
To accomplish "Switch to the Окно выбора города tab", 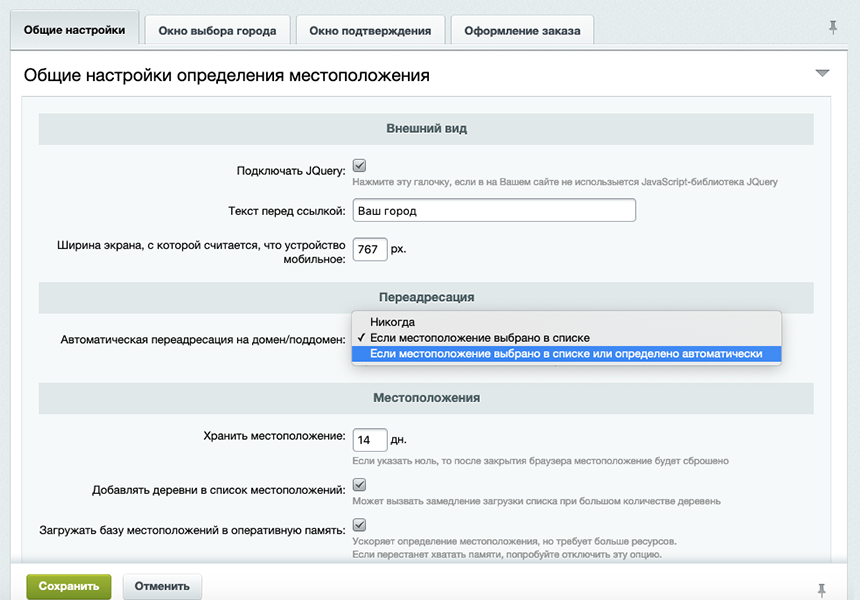I will (217, 31).
